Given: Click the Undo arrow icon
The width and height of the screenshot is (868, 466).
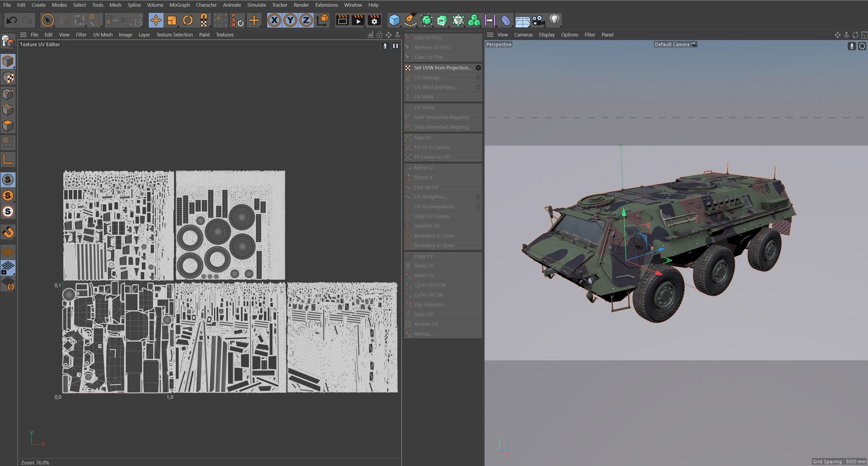Looking at the screenshot, I should pos(12,20).
